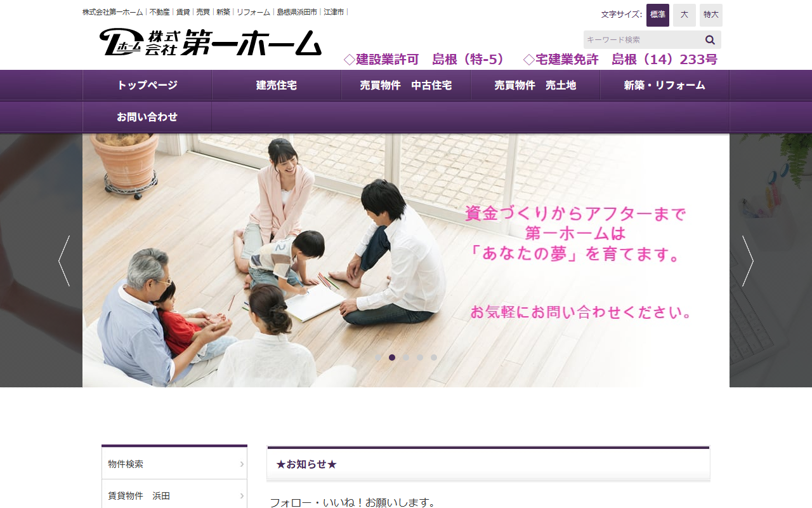Click 宅建業免許 島根（14）233号 text
This screenshot has width=812, height=508.
(x=620, y=60)
